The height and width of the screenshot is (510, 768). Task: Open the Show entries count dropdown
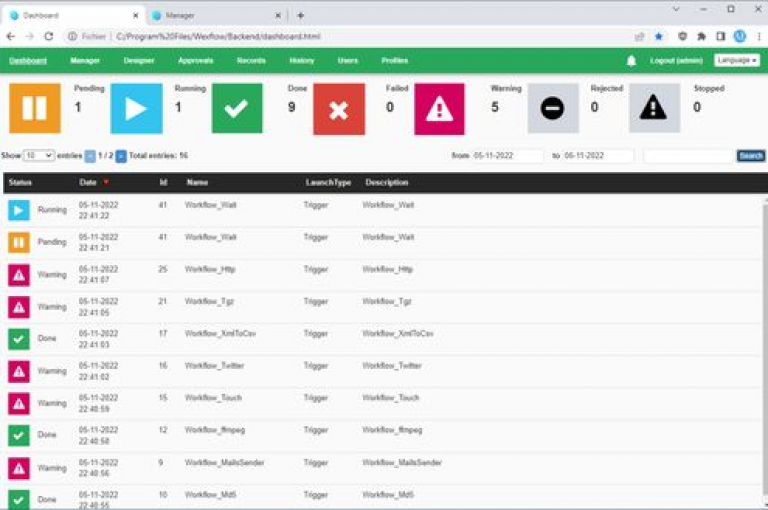pyautogui.click(x=39, y=155)
